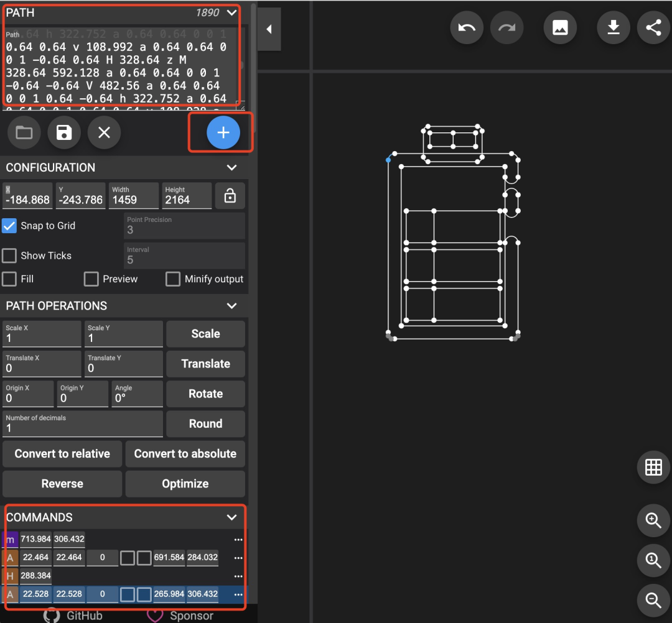The width and height of the screenshot is (672, 623).
Task: Share the path using the share icon
Action: click(x=653, y=28)
